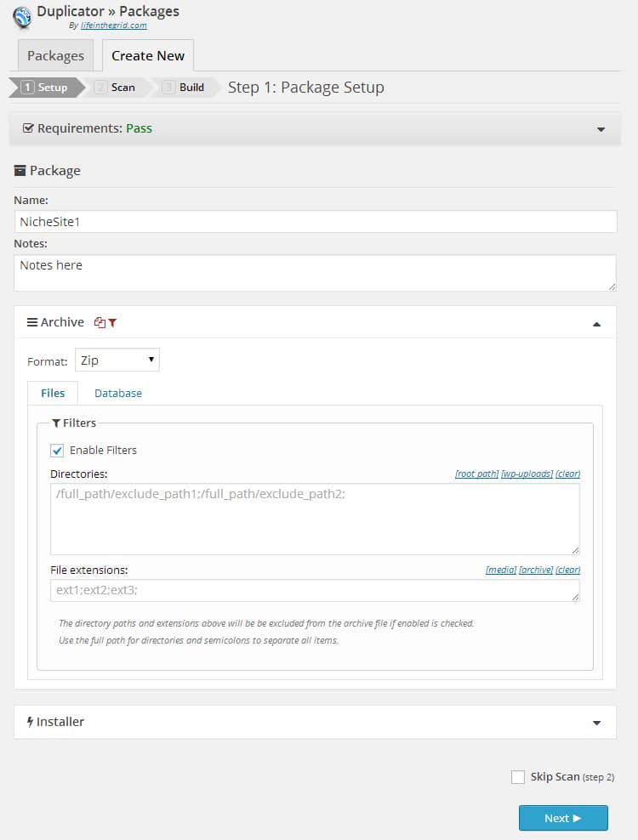Click the red copy icon beside Archive
Viewport: 638px width, 840px height.
click(x=100, y=323)
